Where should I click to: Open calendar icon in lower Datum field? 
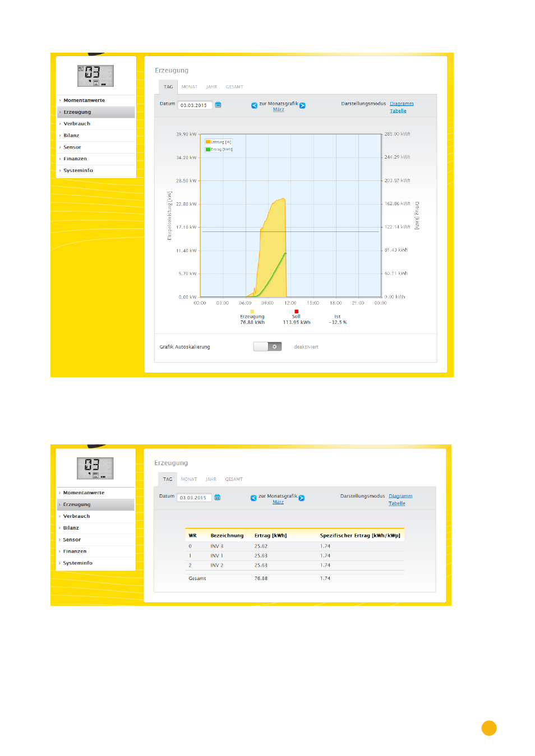click(218, 497)
